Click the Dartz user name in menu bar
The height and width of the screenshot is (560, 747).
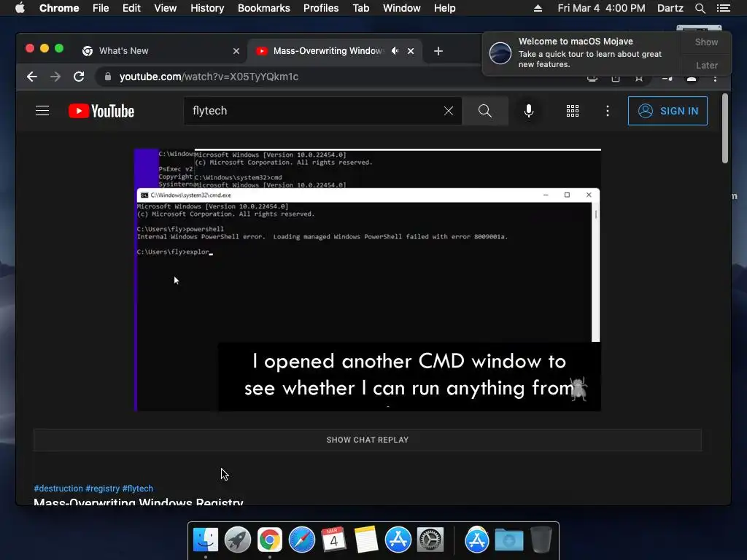(x=670, y=8)
